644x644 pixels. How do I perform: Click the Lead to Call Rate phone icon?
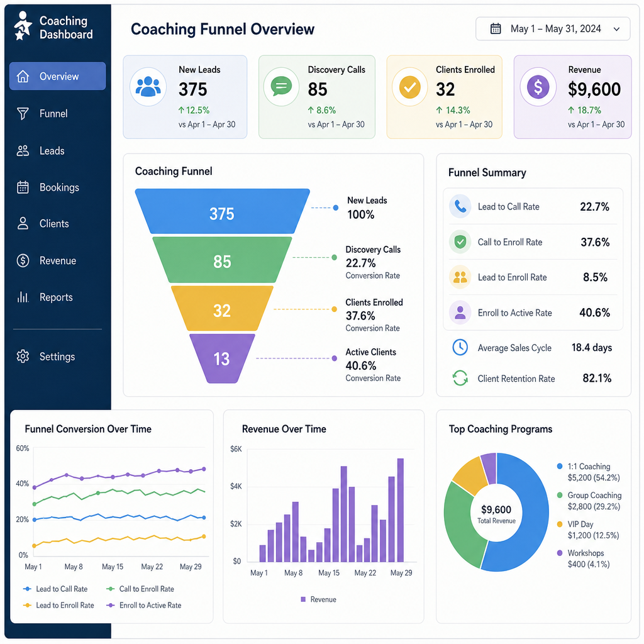[x=460, y=206]
